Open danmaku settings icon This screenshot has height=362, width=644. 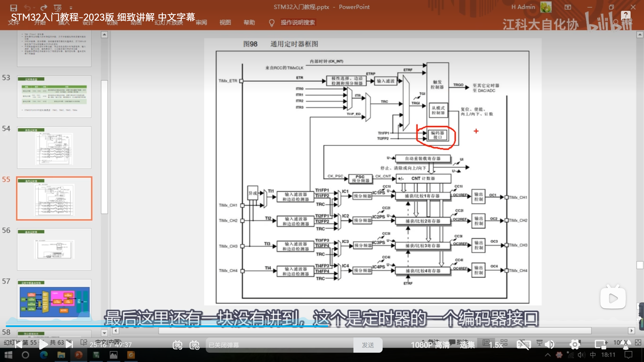pos(194,345)
